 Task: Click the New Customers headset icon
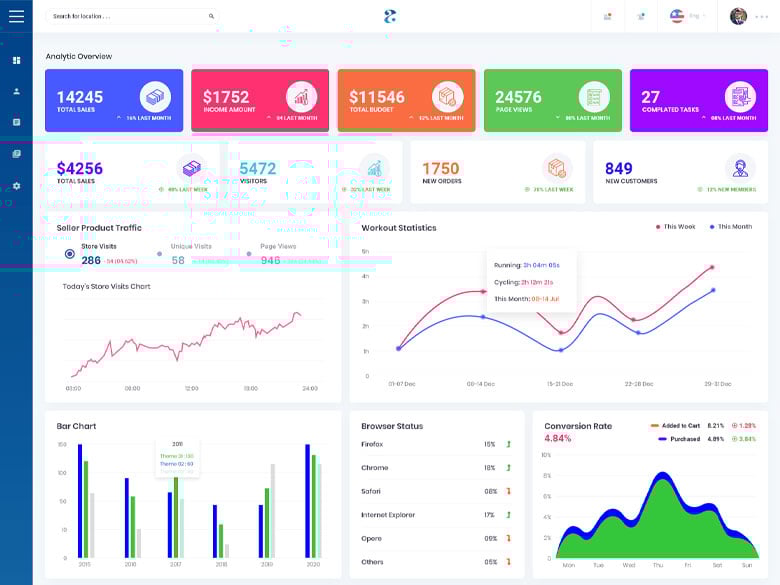[x=740, y=169]
